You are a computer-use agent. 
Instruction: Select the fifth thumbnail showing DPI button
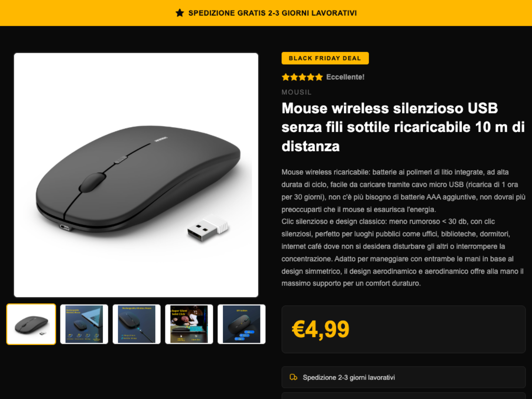[x=241, y=324]
